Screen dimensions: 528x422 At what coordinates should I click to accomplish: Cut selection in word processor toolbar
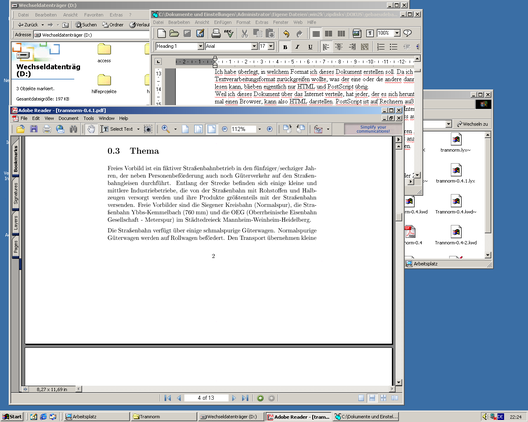(244, 33)
